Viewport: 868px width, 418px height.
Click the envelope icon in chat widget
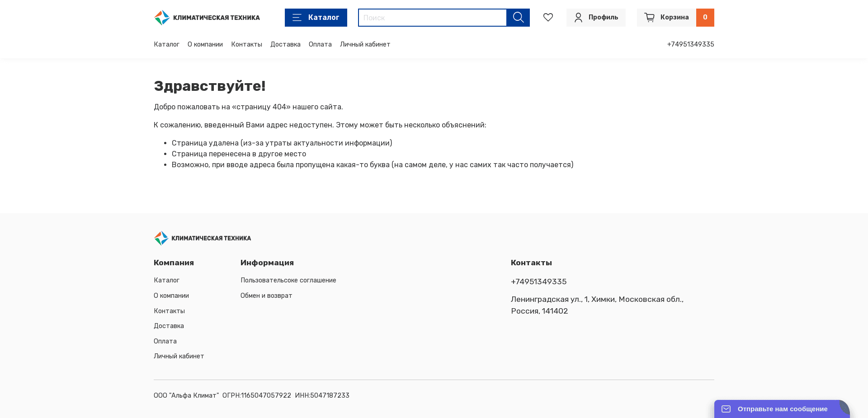coord(726,409)
